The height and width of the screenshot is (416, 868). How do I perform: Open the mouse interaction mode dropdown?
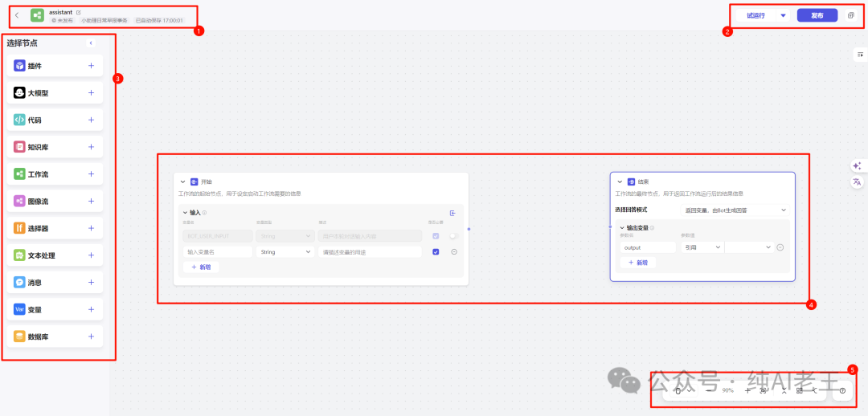[683, 390]
